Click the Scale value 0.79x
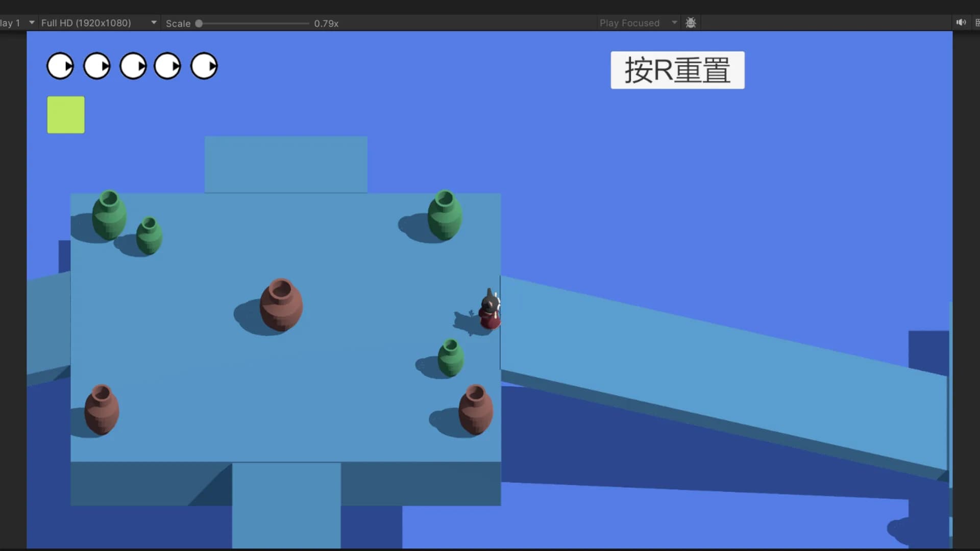The width and height of the screenshot is (980, 551). click(326, 23)
